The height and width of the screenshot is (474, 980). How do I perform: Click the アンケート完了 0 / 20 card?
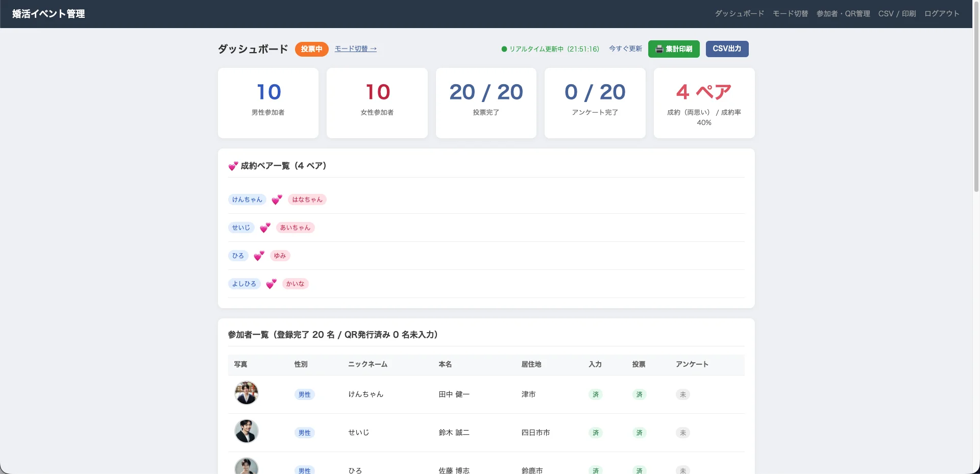coord(595,103)
